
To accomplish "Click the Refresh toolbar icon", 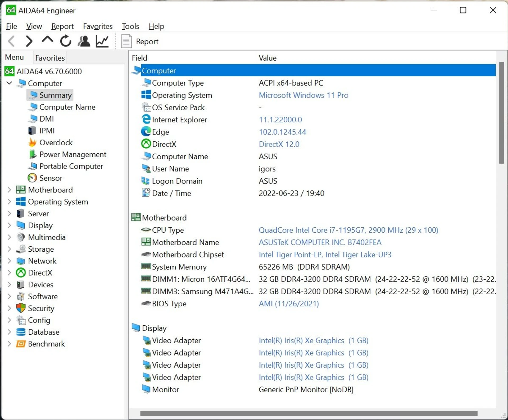I will click(x=66, y=41).
